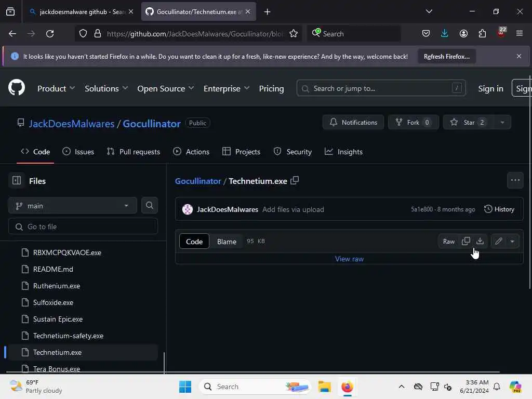Fork the Gocullinator repository

point(413,122)
